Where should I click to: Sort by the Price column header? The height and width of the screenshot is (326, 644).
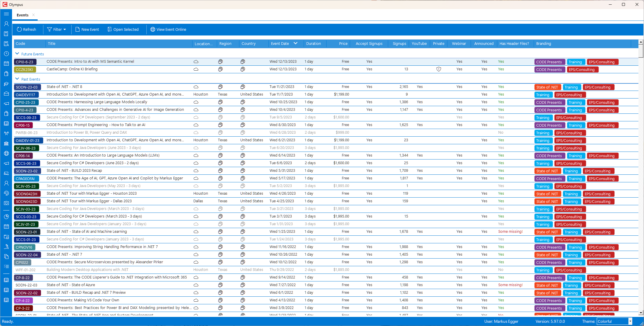tap(339, 43)
